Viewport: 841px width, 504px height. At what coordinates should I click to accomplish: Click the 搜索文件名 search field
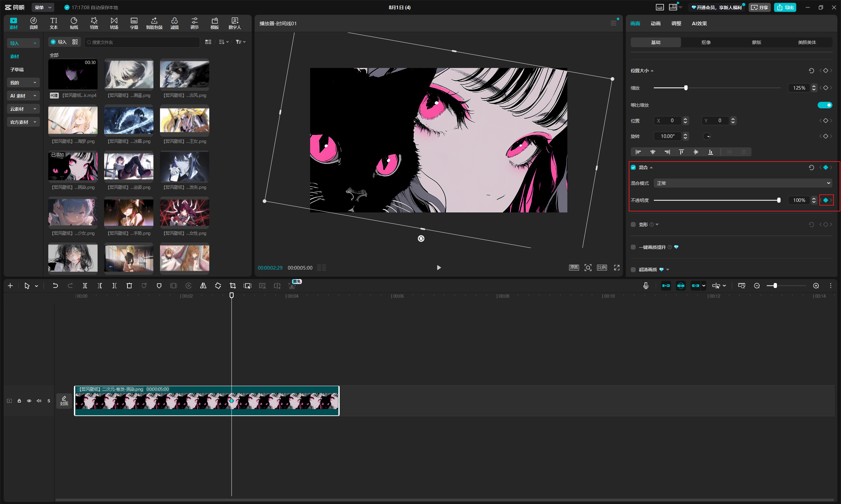(142, 42)
